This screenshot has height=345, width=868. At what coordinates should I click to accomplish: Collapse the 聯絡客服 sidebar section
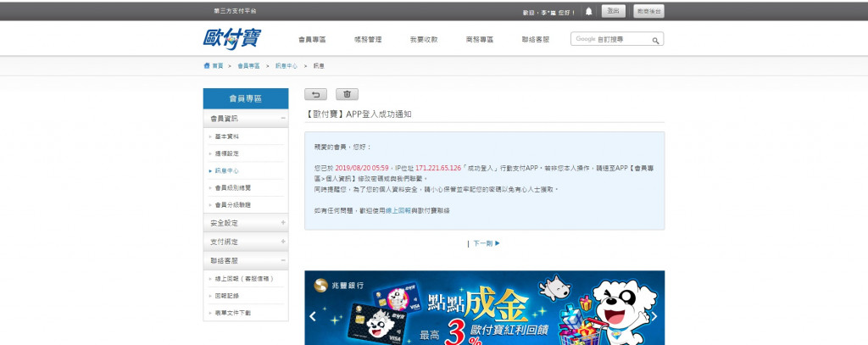pyautogui.click(x=246, y=260)
